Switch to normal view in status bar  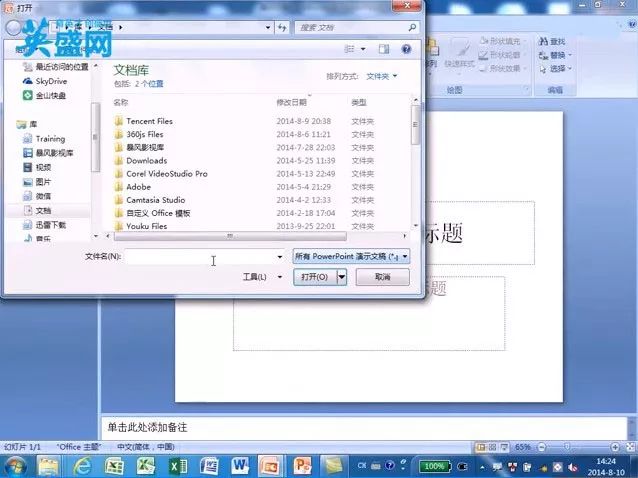[481, 447]
